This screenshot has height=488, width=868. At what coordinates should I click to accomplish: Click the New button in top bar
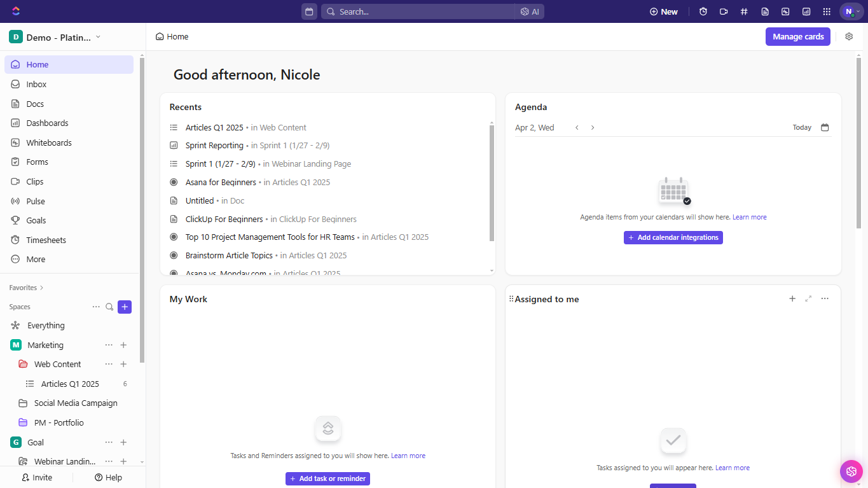[664, 11]
